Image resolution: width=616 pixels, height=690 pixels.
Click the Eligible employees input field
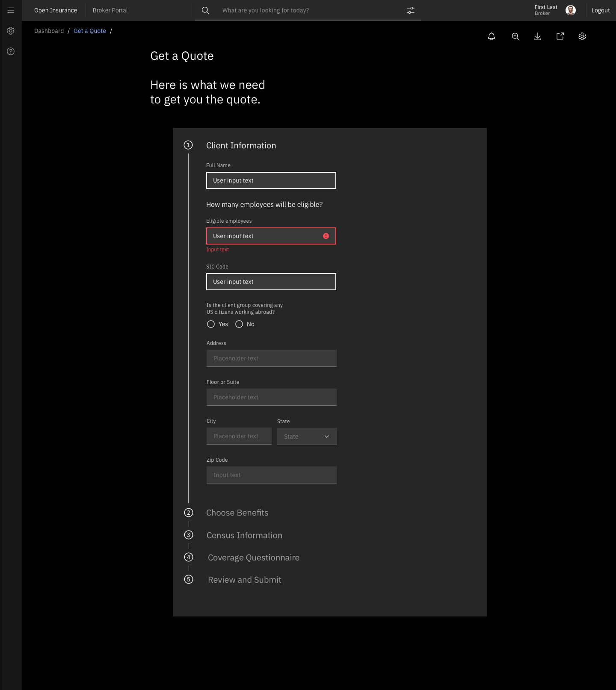coord(271,236)
